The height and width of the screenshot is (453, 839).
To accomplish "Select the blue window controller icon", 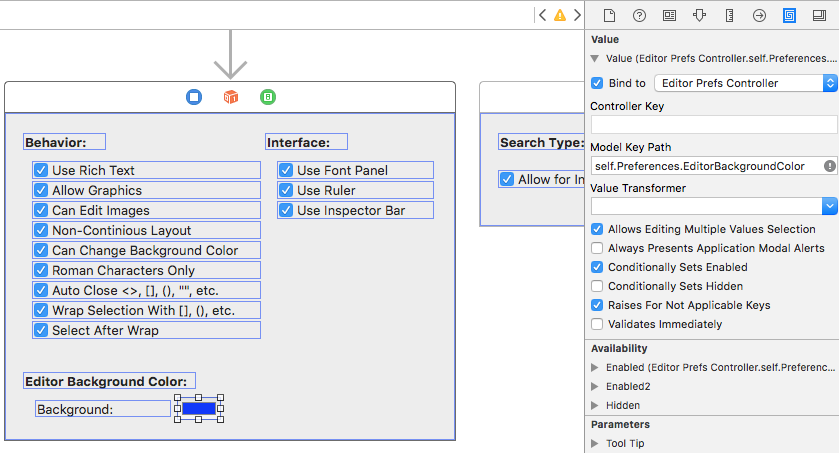I will point(194,97).
